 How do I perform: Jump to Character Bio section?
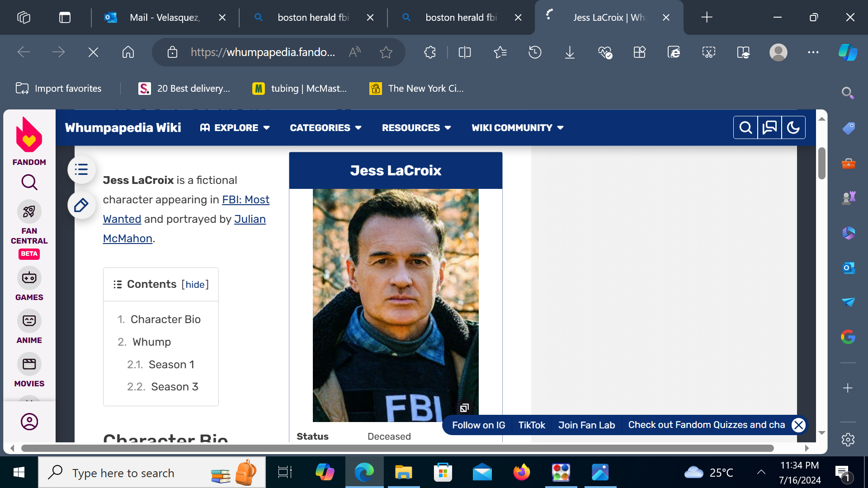pos(165,319)
